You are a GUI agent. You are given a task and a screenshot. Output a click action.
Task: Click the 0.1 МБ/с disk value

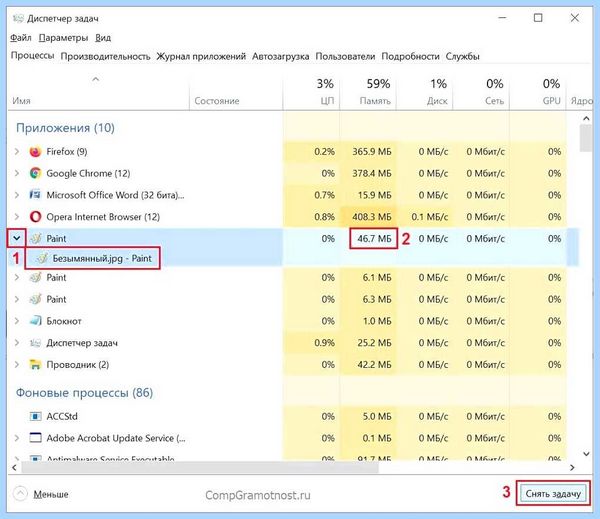429,217
